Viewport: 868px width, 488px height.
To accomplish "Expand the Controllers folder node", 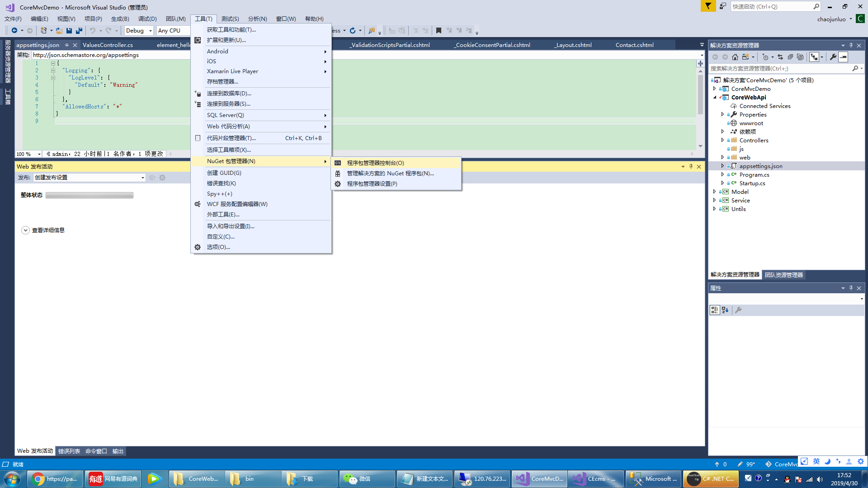I will point(722,141).
